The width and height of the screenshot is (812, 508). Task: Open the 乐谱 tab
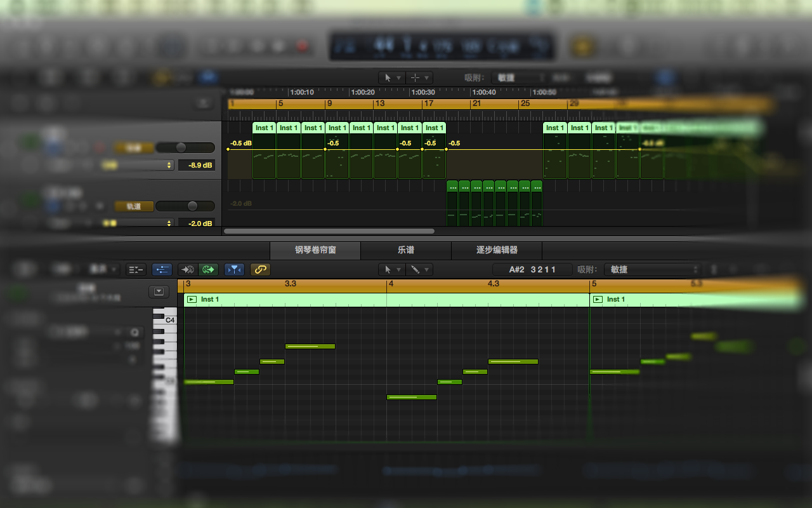click(x=406, y=250)
